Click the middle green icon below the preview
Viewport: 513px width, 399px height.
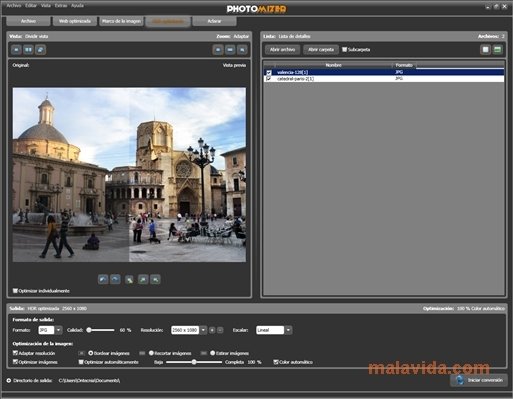129,279
